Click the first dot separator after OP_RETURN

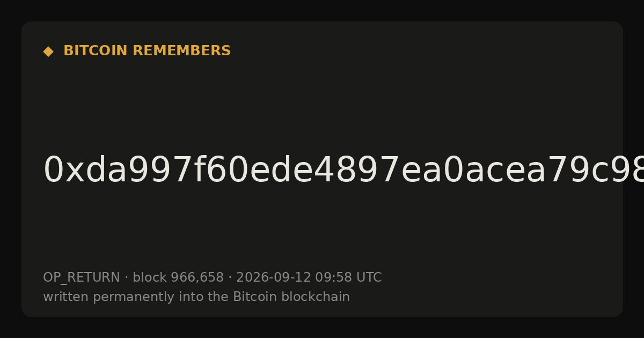click(x=127, y=278)
